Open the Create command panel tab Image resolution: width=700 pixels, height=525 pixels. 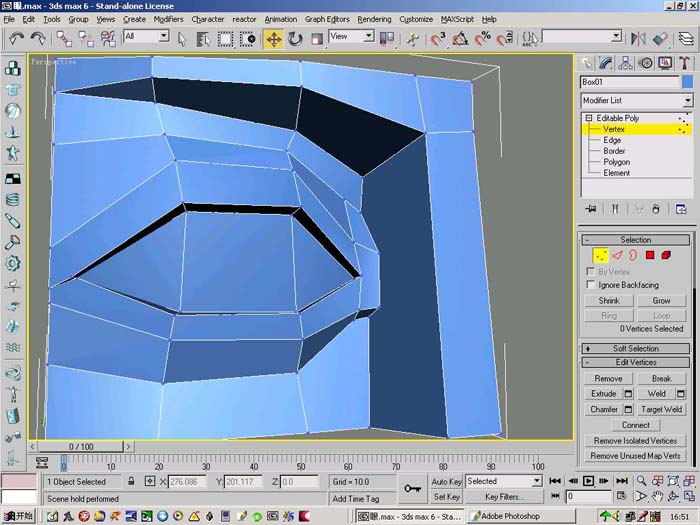click(x=586, y=63)
